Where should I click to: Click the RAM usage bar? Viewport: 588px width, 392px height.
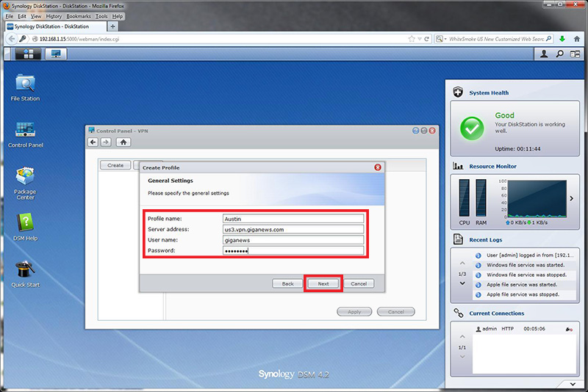tap(481, 198)
